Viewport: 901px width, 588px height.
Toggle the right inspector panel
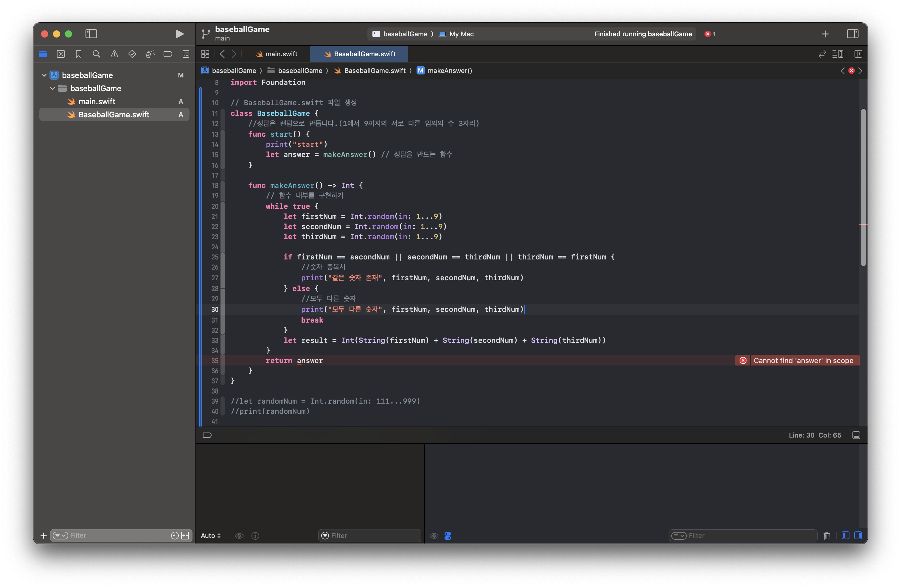(852, 34)
